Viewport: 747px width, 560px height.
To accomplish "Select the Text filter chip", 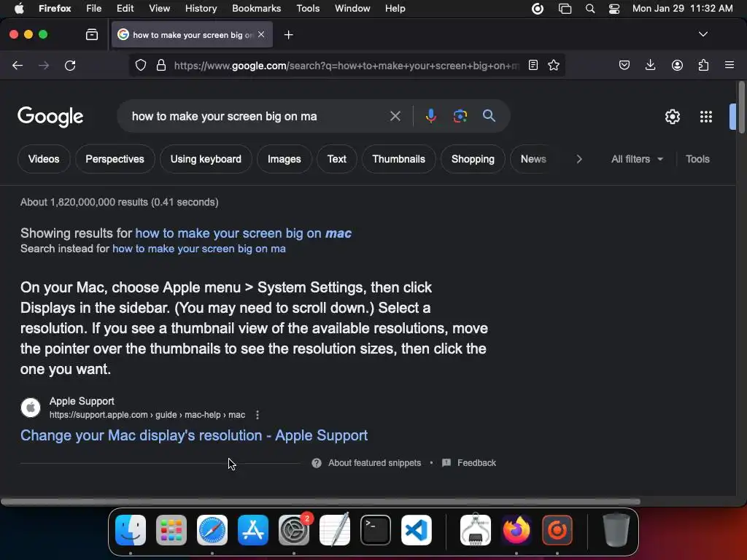I will click(x=337, y=159).
